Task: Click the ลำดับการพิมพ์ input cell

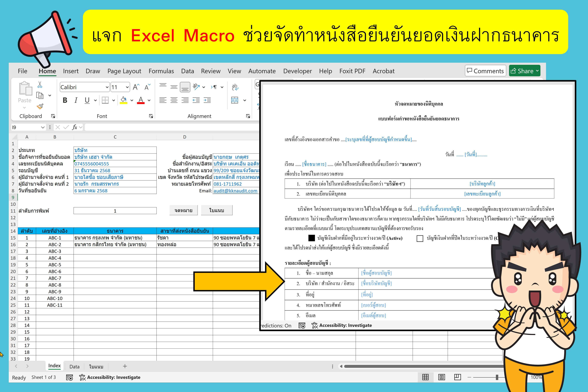Action: pyautogui.click(x=115, y=211)
